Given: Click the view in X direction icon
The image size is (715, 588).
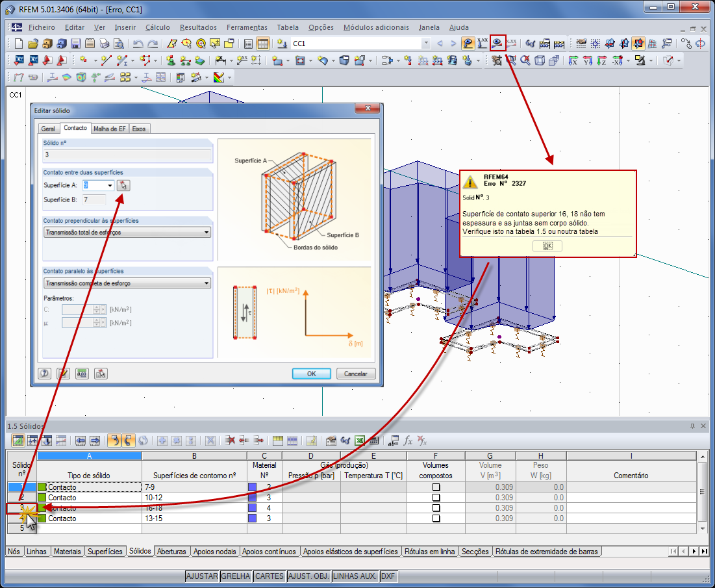Looking at the screenshot, I should click(573, 60).
